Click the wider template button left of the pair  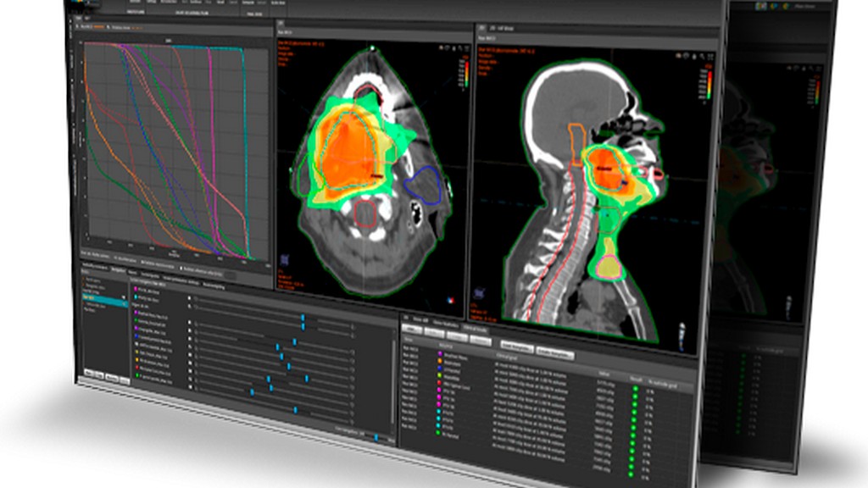(516, 348)
